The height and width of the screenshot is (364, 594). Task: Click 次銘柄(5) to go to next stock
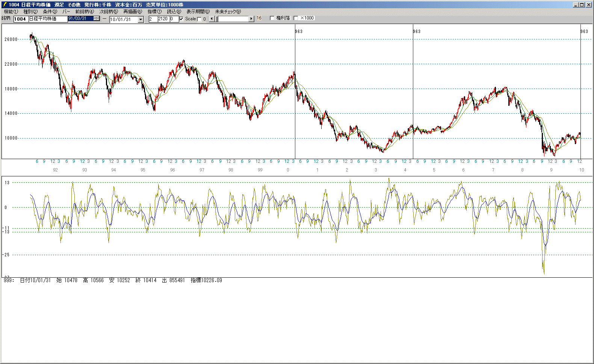click(109, 12)
